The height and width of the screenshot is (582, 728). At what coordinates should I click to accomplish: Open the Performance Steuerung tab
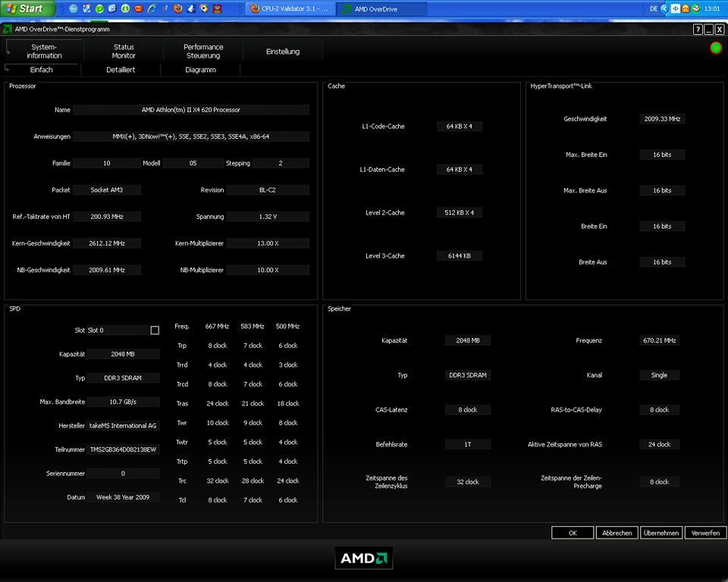[203, 51]
